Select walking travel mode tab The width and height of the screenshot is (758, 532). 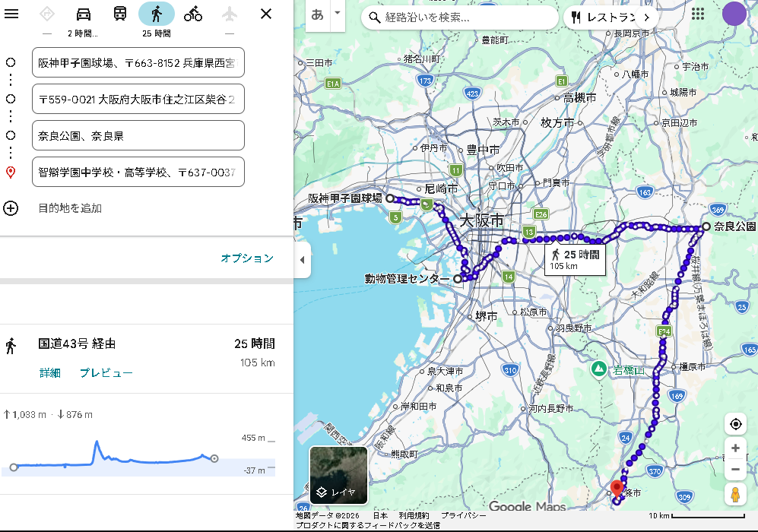tap(157, 14)
